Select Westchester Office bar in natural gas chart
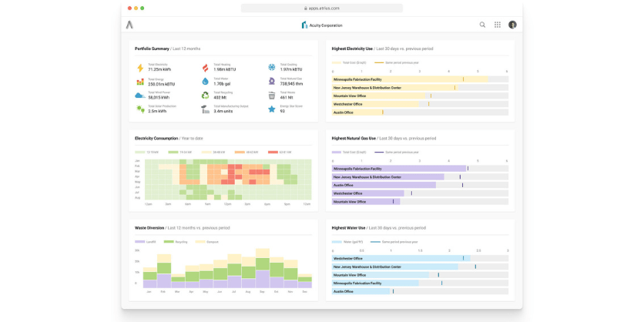 (x=368, y=193)
